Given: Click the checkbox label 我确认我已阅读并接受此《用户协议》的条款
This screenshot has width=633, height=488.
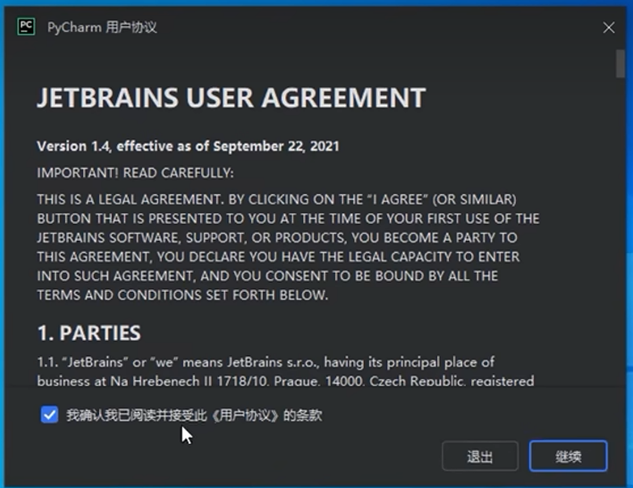Looking at the screenshot, I should 194,415.
